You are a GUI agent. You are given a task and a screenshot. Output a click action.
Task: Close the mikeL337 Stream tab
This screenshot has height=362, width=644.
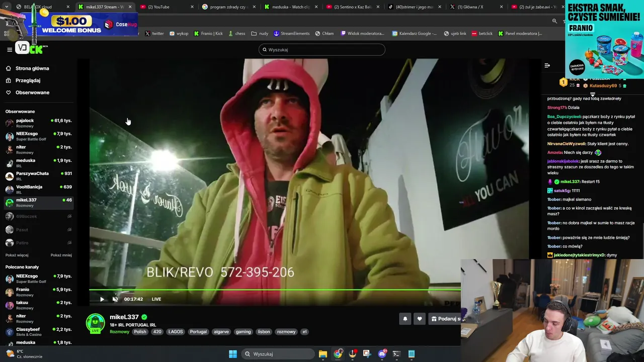tap(130, 7)
